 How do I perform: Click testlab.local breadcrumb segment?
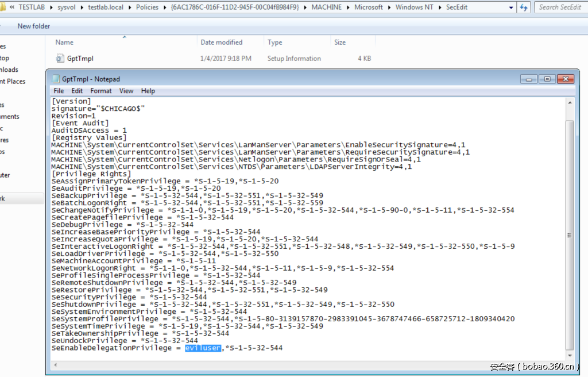tap(106, 7)
